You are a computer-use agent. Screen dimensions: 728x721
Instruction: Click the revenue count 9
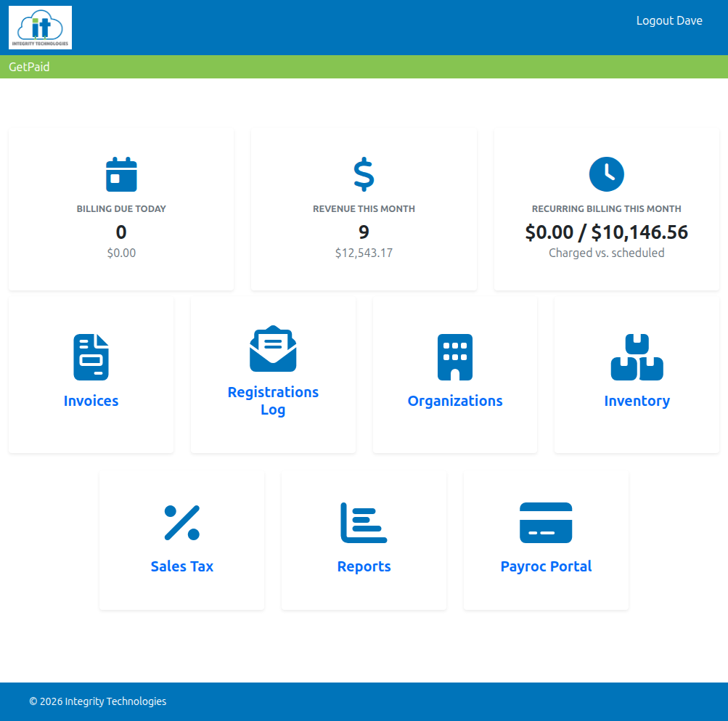[364, 232]
